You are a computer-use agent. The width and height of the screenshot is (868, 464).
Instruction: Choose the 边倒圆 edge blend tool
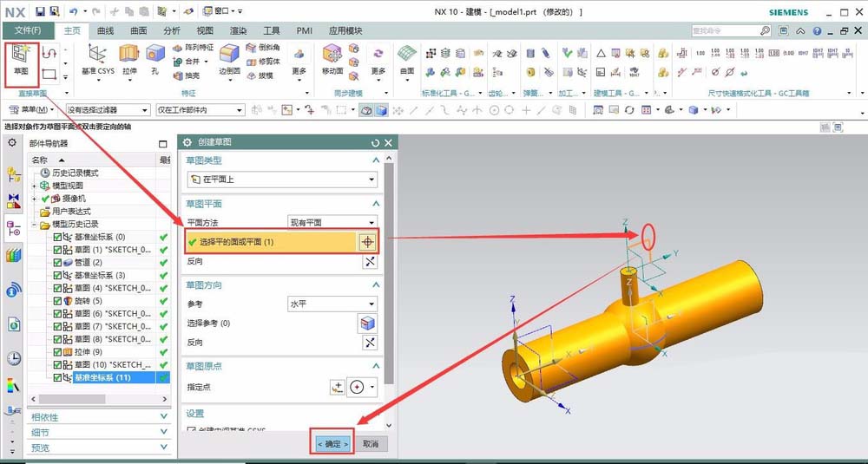(x=229, y=61)
